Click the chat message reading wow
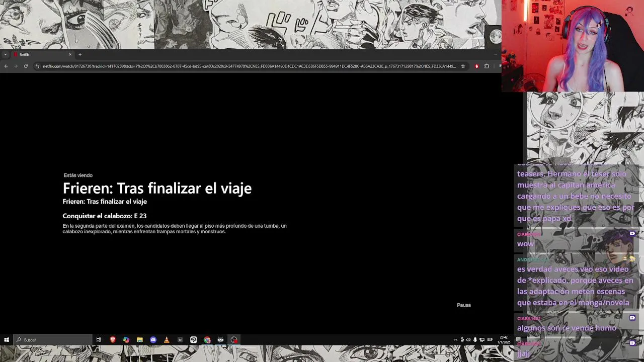 pos(525,244)
